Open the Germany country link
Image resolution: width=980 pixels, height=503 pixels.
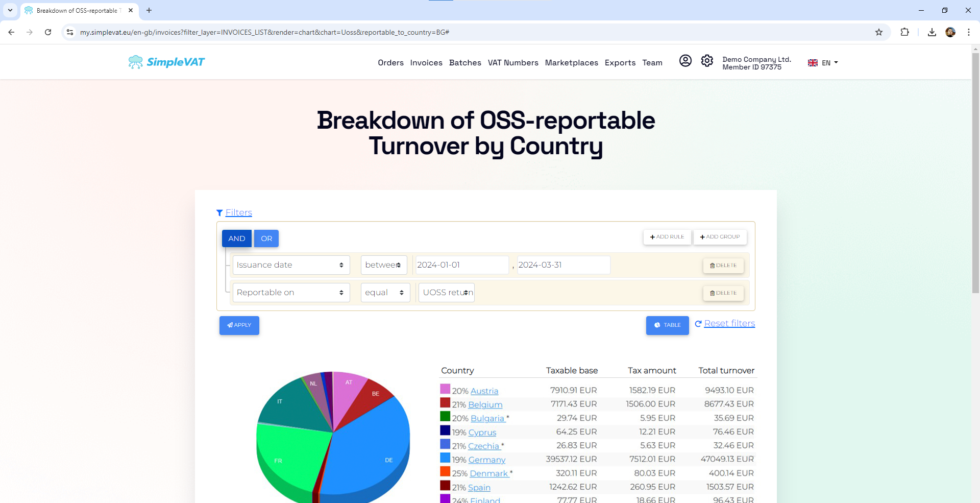487,460
